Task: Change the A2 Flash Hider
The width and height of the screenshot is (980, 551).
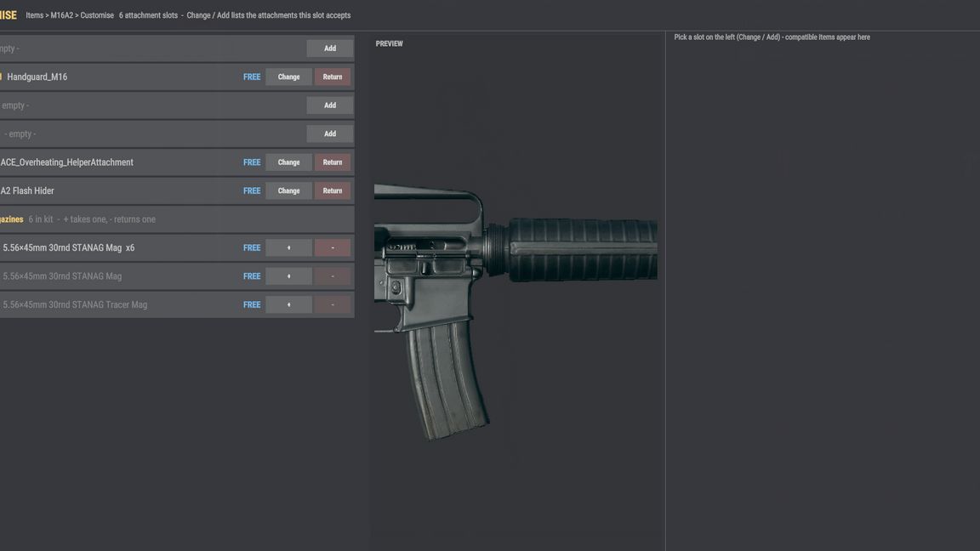Action: 288,190
